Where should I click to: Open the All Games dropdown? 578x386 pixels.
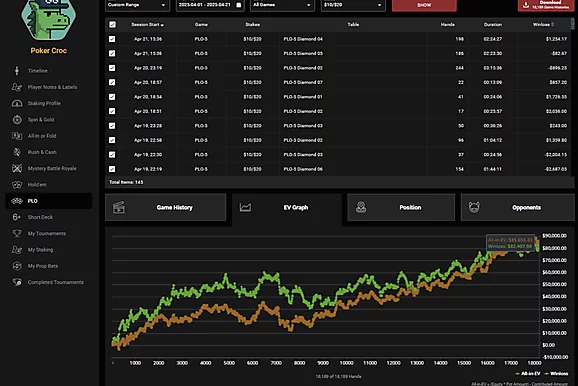pyautogui.click(x=282, y=5)
